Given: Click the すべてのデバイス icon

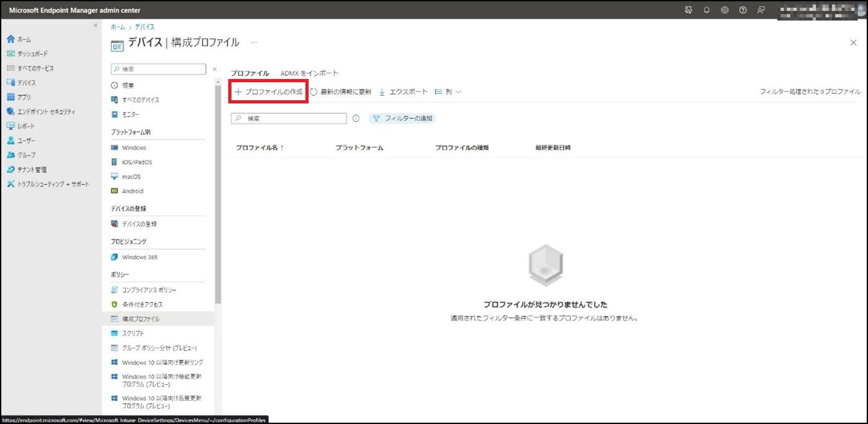Looking at the screenshot, I should 114,100.
